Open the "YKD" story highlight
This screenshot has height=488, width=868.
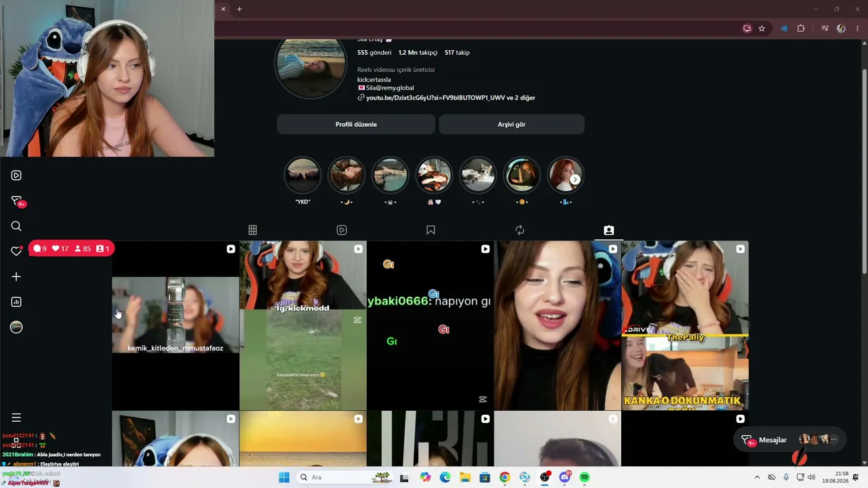coord(302,176)
